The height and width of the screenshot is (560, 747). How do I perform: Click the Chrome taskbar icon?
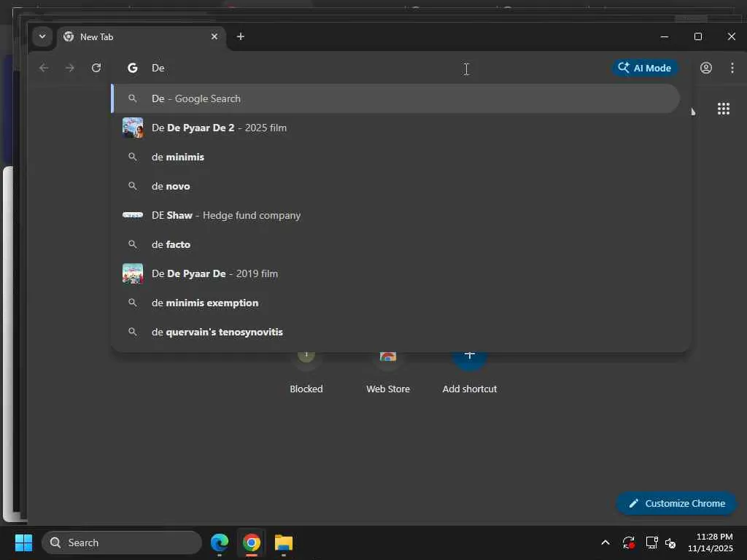[252, 542]
